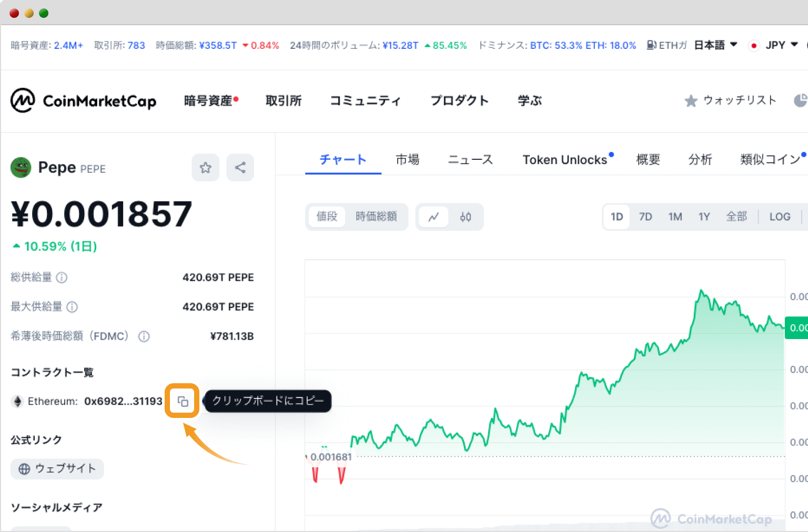Open the 日本語 language dropdown
Screen dimensions: 808x532
[715, 45]
